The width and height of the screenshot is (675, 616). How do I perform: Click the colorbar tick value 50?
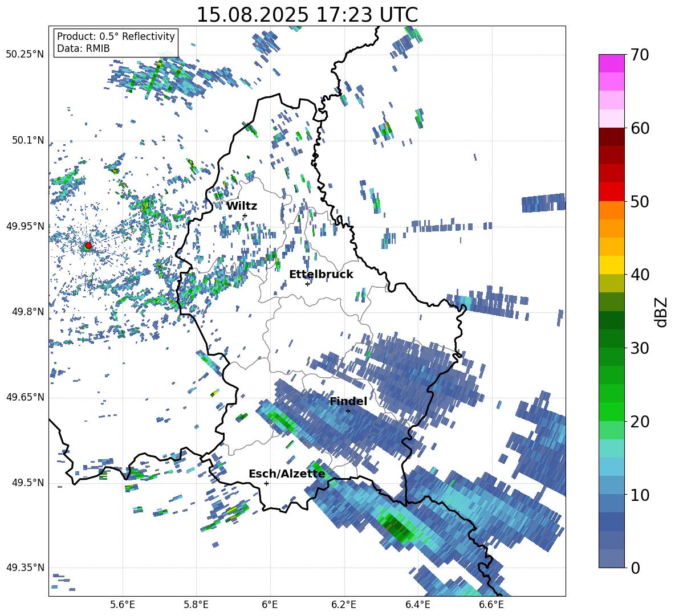pos(640,201)
